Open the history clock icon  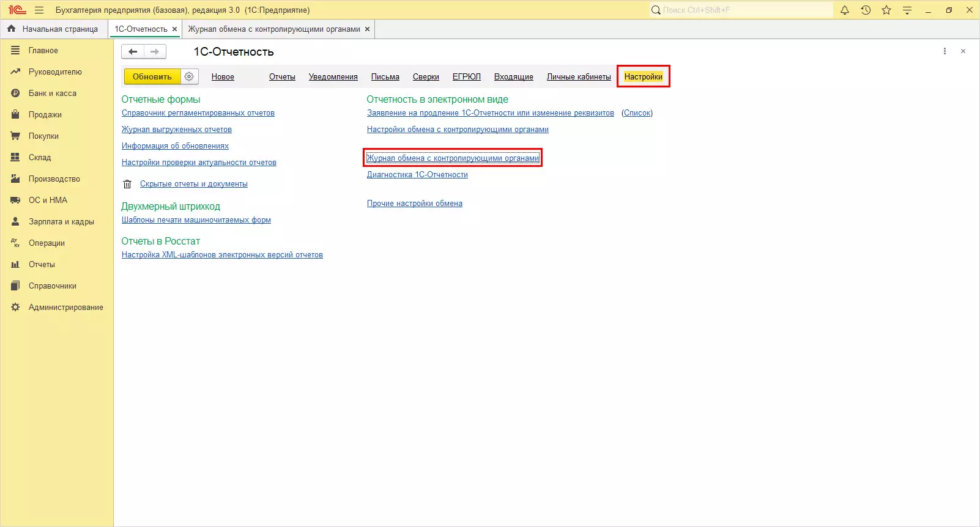pos(866,10)
